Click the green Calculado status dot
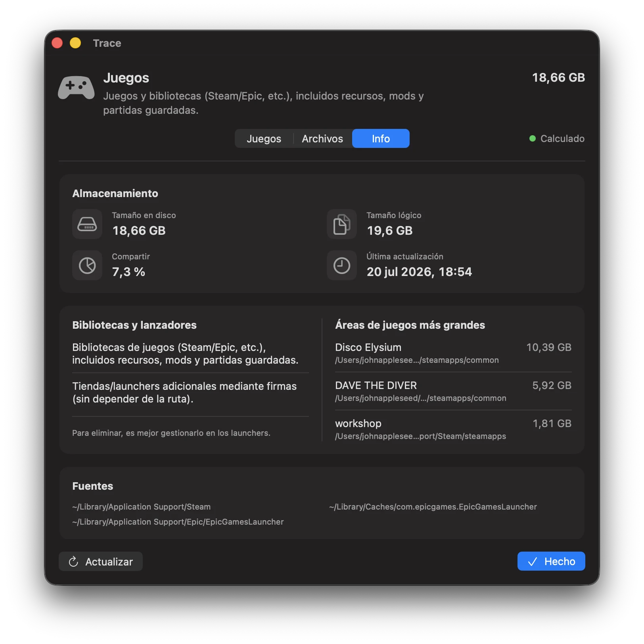The height and width of the screenshot is (644, 644). pos(533,138)
